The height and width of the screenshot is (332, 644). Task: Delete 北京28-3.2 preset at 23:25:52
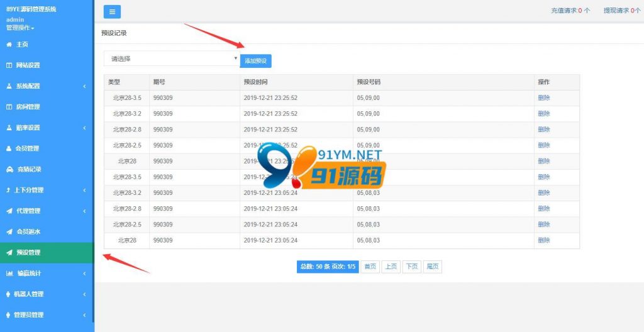pyautogui.click(x=544, y=114)
